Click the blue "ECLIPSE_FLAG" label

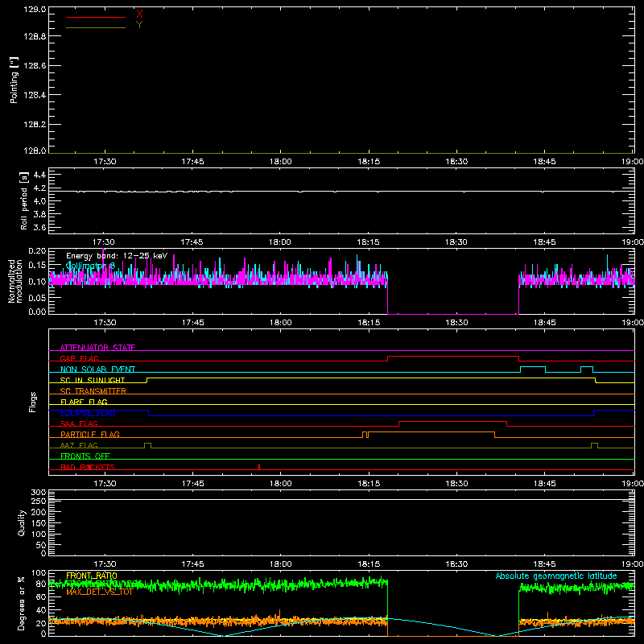[88, 413]
